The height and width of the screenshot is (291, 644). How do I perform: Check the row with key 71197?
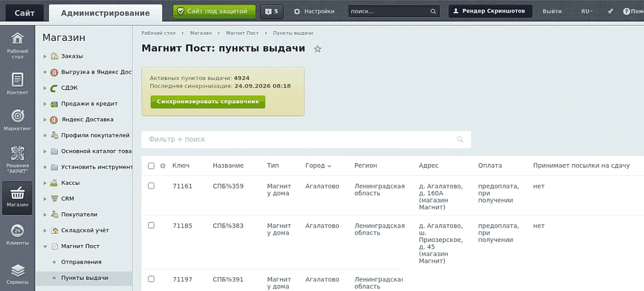pos(151,279)
